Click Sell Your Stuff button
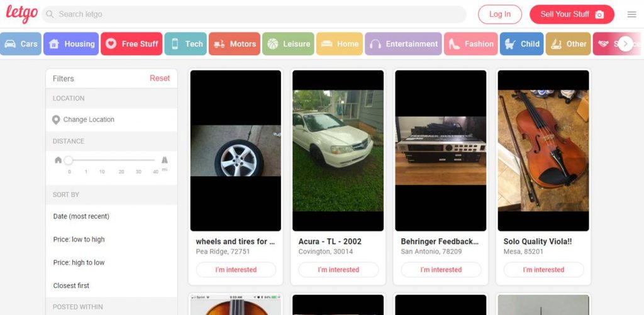The width and height of the screenshot is (644, 315). click(571, 14)
